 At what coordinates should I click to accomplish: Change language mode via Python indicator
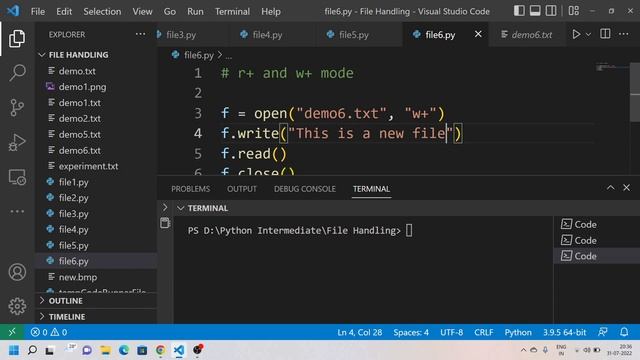518,332
